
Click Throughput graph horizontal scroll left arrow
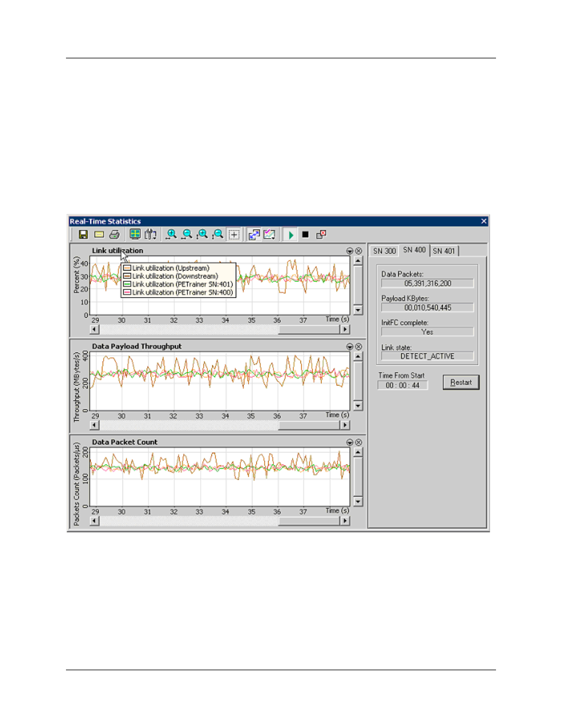click(x=94, y=425)
